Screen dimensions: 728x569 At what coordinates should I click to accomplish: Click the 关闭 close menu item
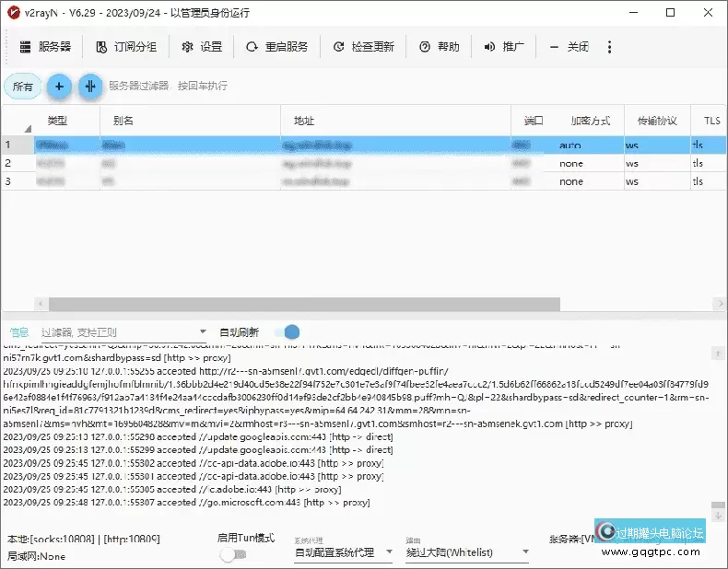[569, 47]
